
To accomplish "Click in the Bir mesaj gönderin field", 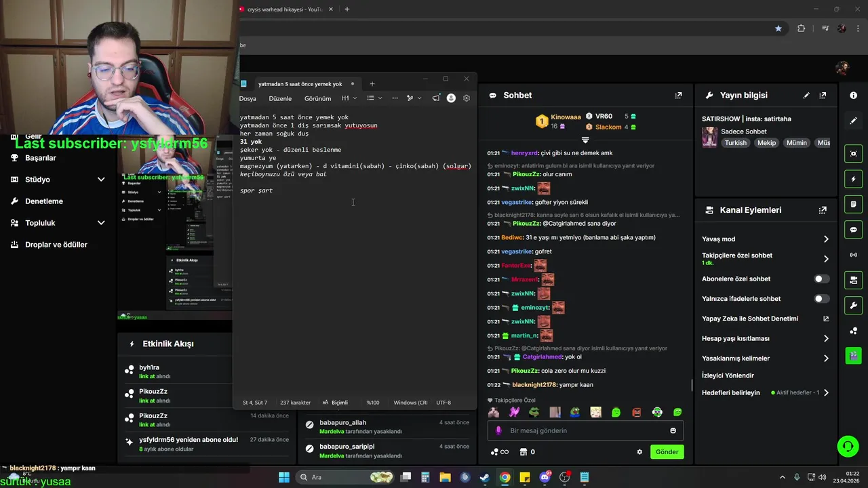I will tap(586, 430).
